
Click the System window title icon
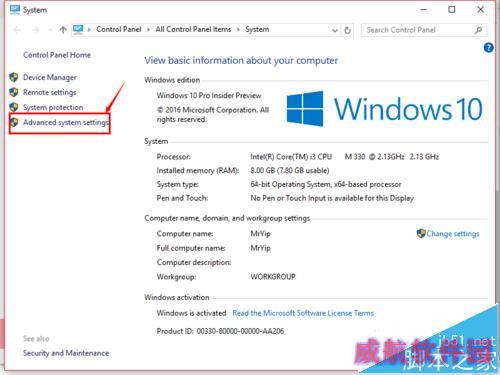click(x=15, y=10)
